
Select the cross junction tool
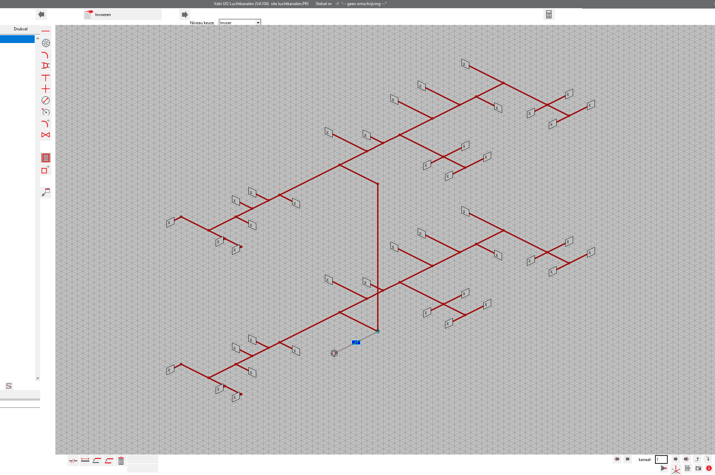coord(46,89)
